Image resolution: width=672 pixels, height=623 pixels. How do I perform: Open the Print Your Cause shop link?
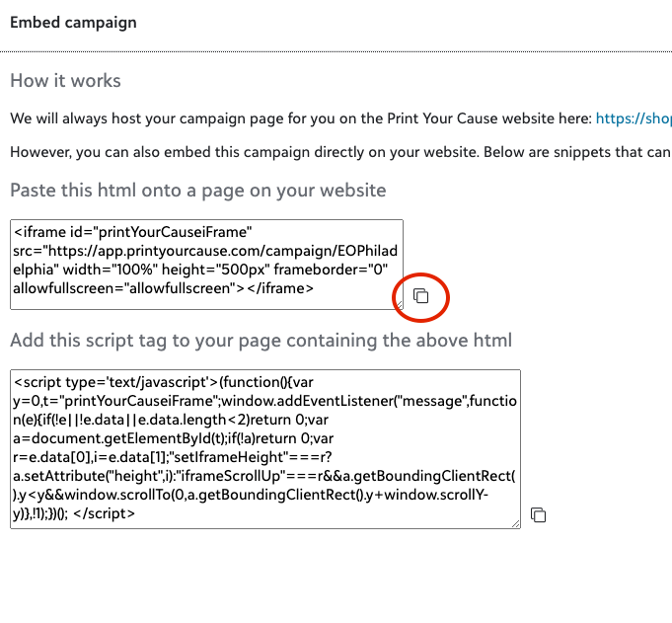(634, 118)
